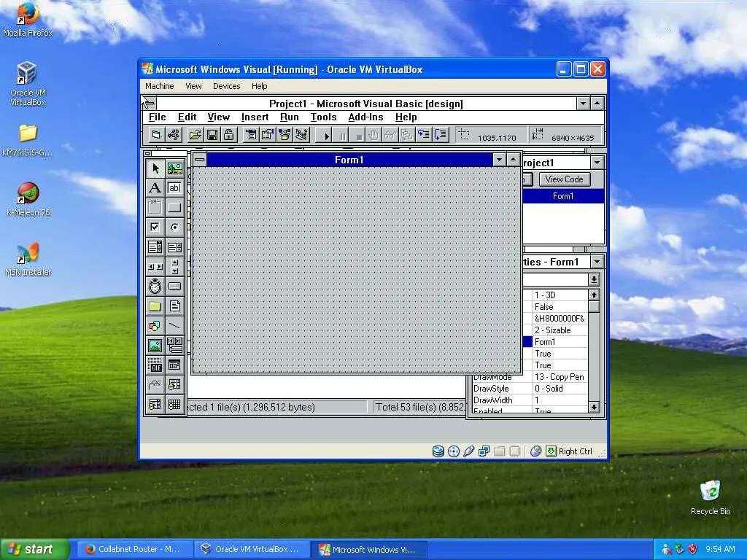Select the ComboBox control tool

(155, 246)
